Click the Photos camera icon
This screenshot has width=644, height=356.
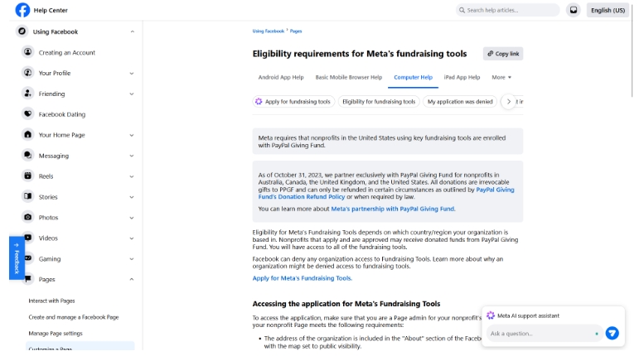pos(27,217)
